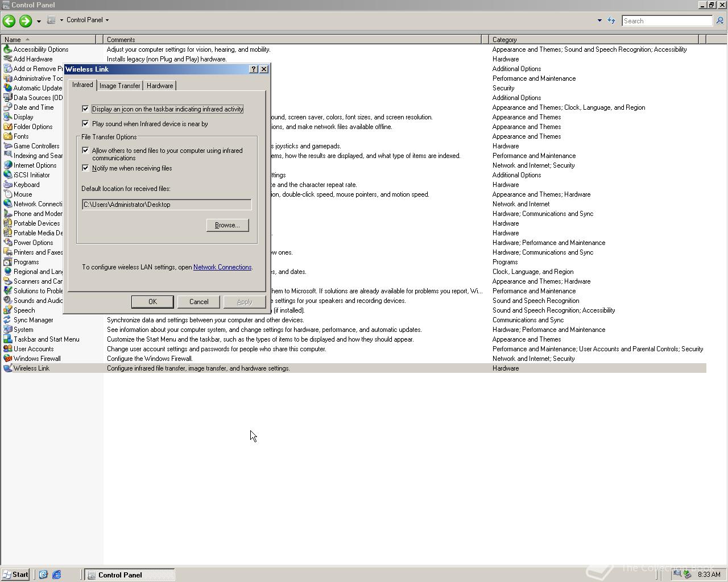The height and width of the screenshot is (582, 728).
Task: Select the Wireless Link icon
Action: coord(7,368)
